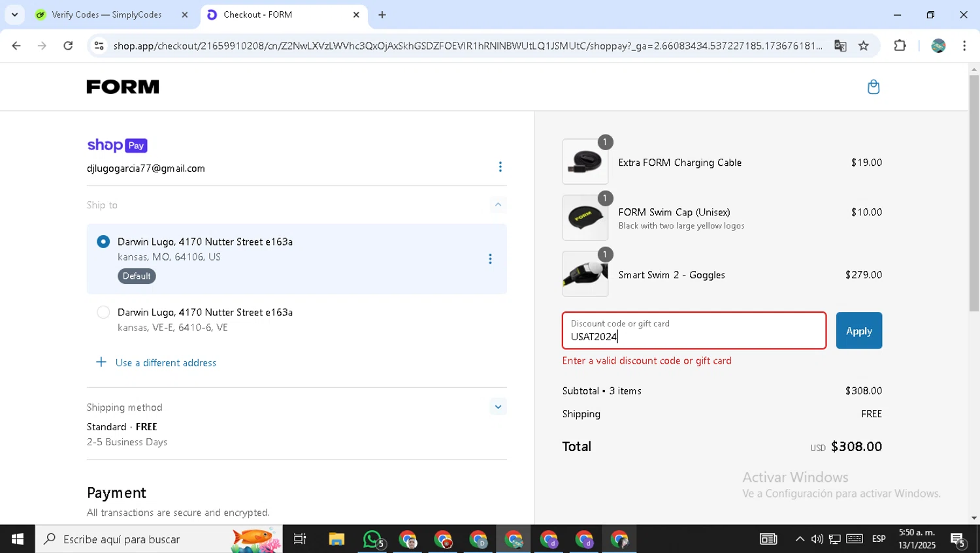This screenshot has height=553, width=980.
Task: Click Extra FORM Charging Cable thumbnail
Action: click(585, 161)
